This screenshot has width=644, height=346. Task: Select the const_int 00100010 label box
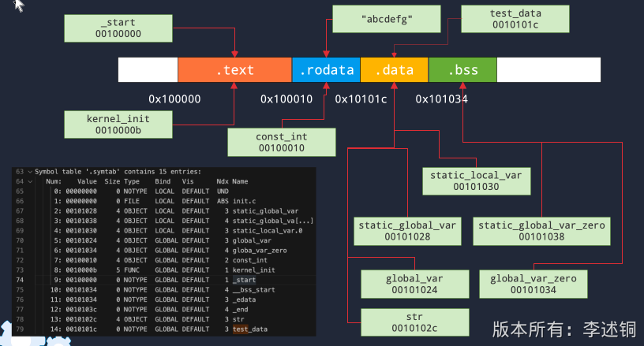281,143
